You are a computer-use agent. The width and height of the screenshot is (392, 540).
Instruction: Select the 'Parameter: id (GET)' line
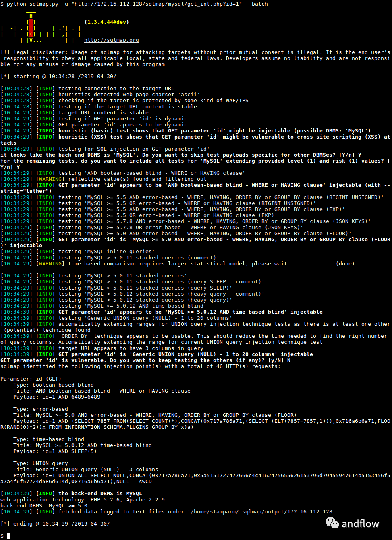point(31,379)
